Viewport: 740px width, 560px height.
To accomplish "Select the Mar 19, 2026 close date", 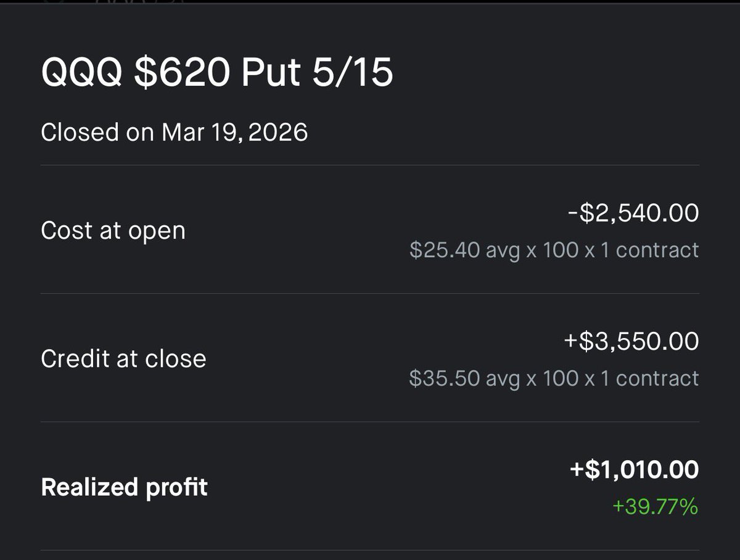I will pyautogui.click(x=235, y=133).
